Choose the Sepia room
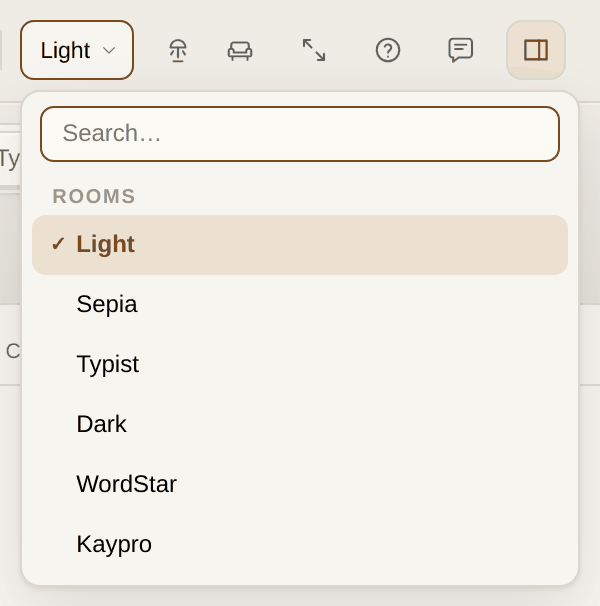600x606 pixels. point(300,305)
